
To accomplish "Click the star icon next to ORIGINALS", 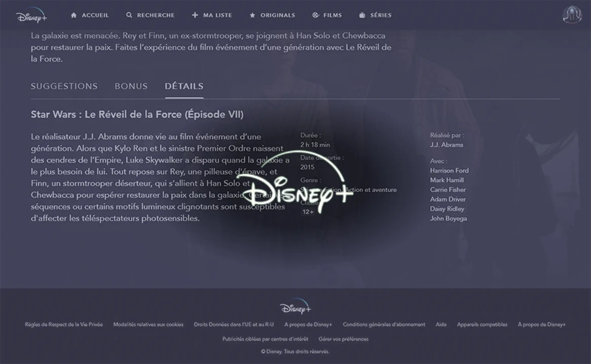I will point(252,15).
